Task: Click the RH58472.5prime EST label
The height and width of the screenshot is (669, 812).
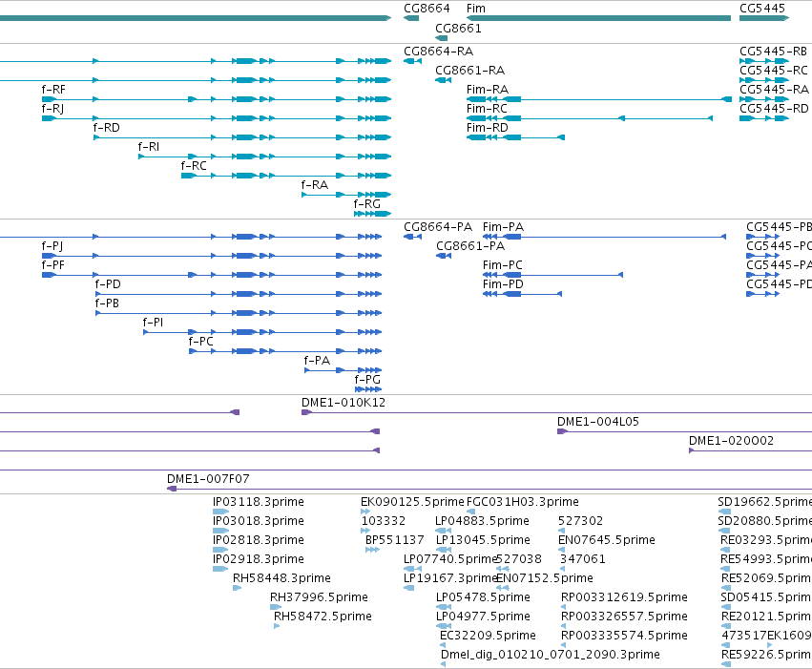Action: (x=323, y=617)
